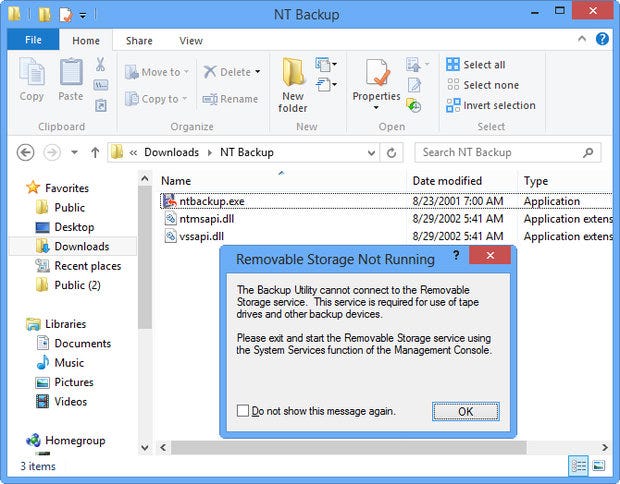Open the Customize Quick Access Toolbar dropdown

83,16
